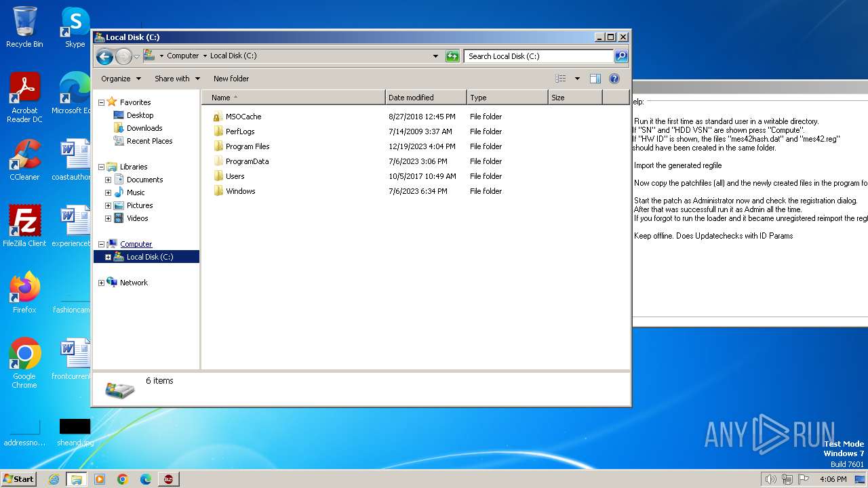Open the Organize menu
This screenshot has width=868, height=488.
point(121,79)
